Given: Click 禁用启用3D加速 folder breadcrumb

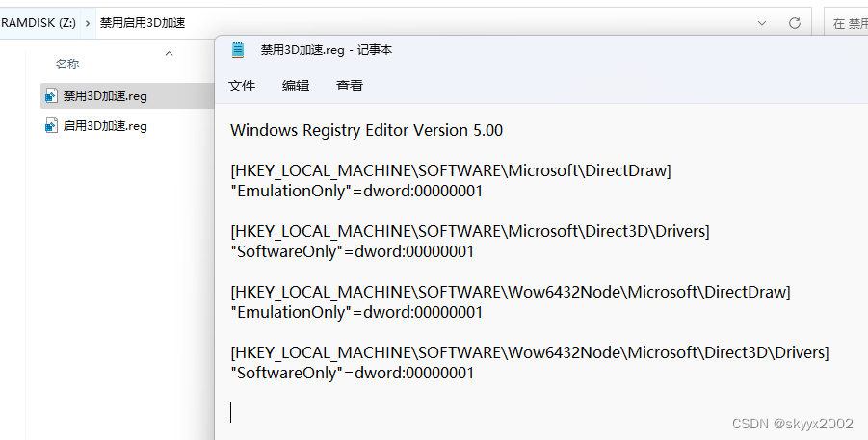Looking at the screenshot, I should (x=143, y=23).
